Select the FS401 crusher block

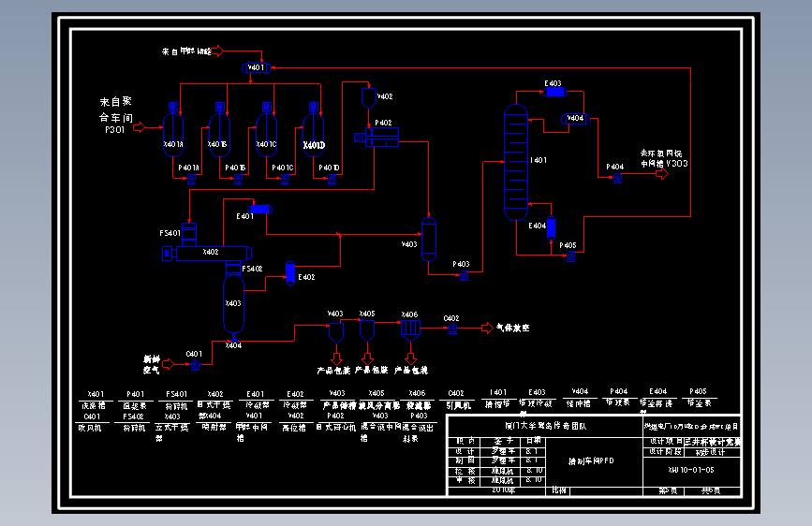pos(189,235)
